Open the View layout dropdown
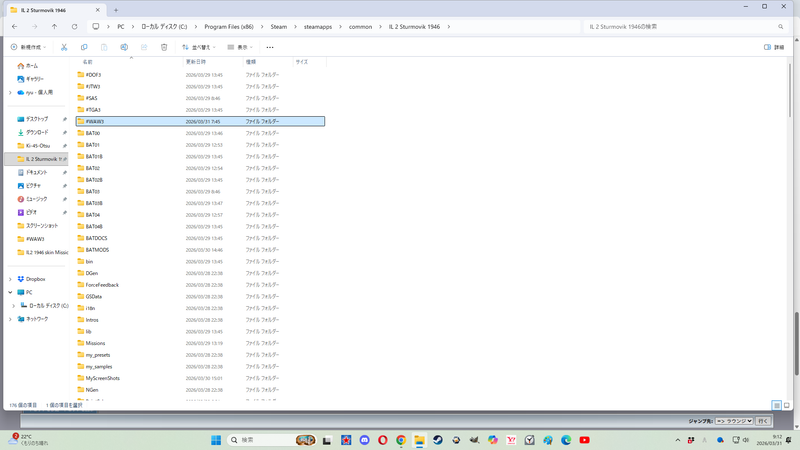Screen dimensions: 800x450 click(x=240, y=47)
